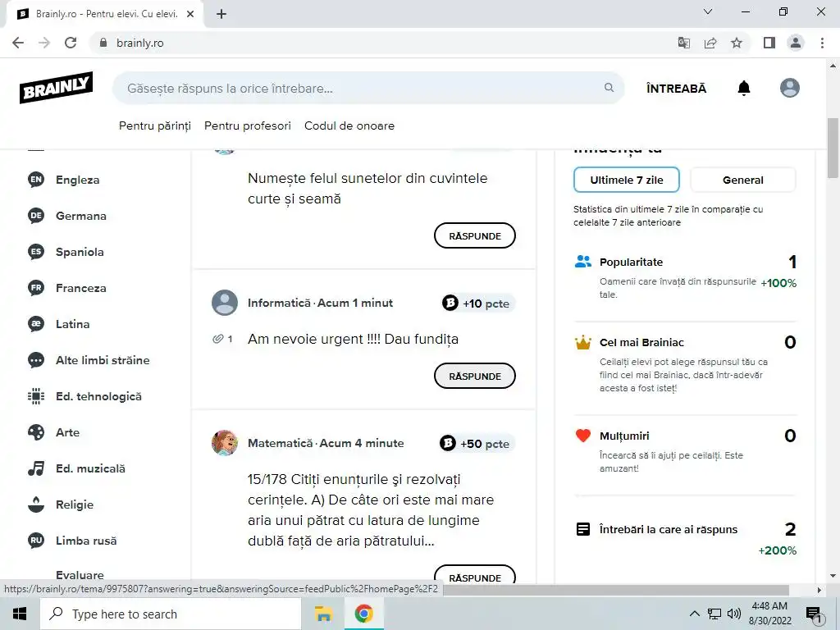
Task: Select the Franceza subject icon
Action: click(x=36, y=288)
